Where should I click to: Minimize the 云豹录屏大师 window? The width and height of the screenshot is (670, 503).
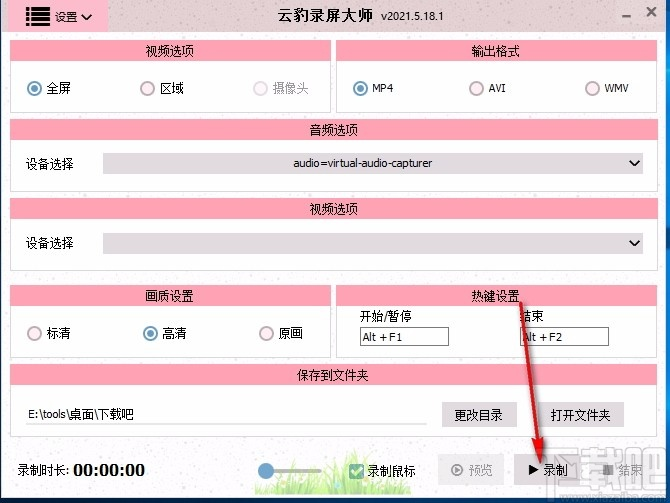626,16
